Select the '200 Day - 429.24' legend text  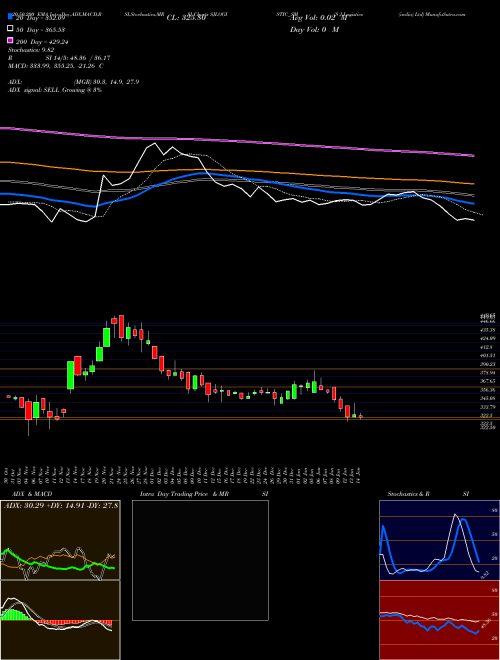click(x=43, y=42)
